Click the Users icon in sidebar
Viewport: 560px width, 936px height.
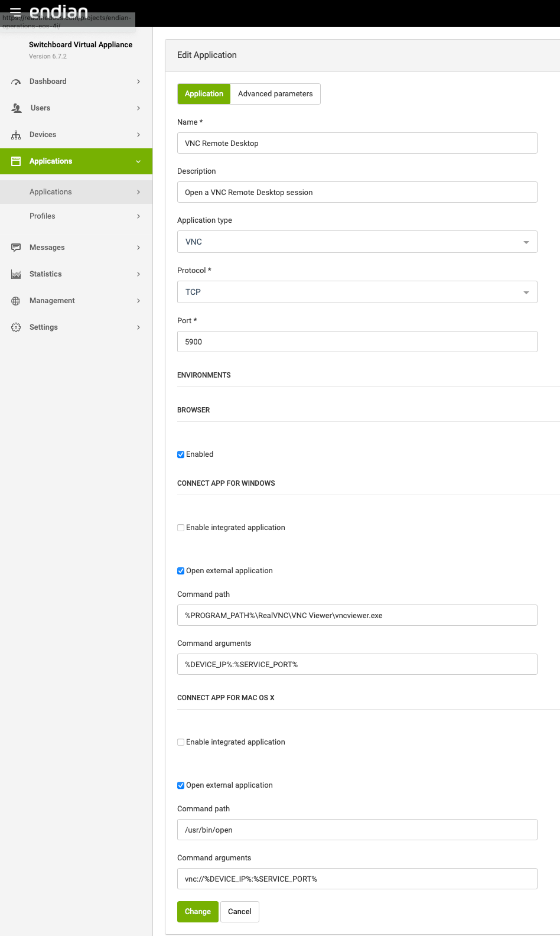(17, 108)
